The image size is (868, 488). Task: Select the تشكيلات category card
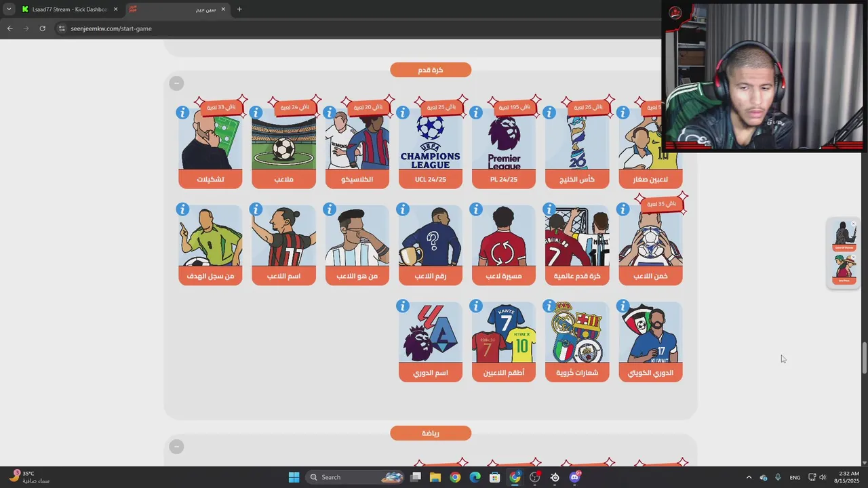click(210, 148)
